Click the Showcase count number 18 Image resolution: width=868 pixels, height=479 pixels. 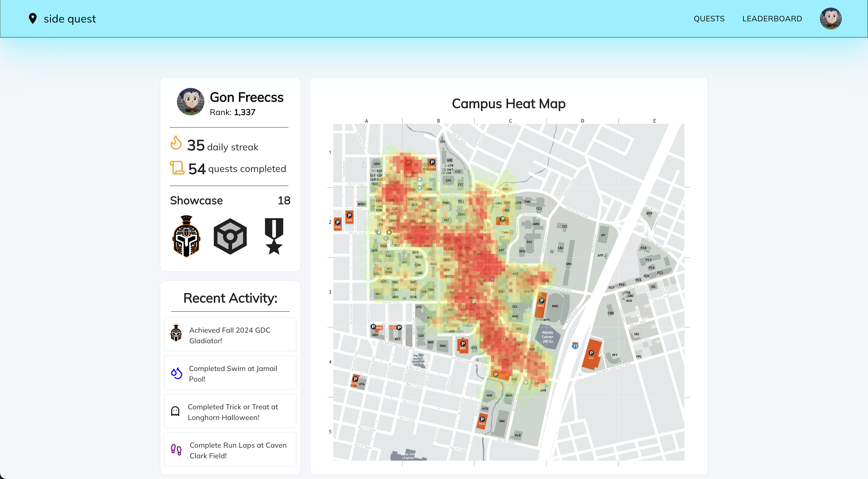point(284,200)
